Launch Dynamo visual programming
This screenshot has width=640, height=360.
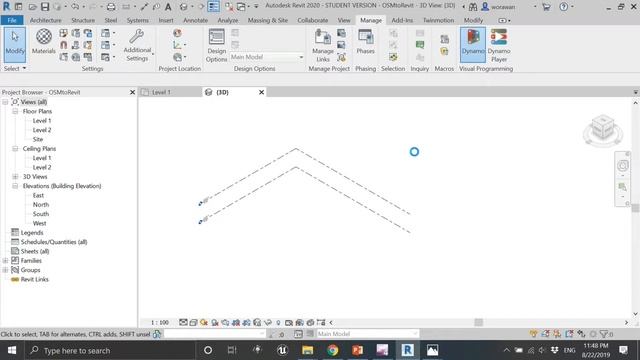(x=473, y=44)
